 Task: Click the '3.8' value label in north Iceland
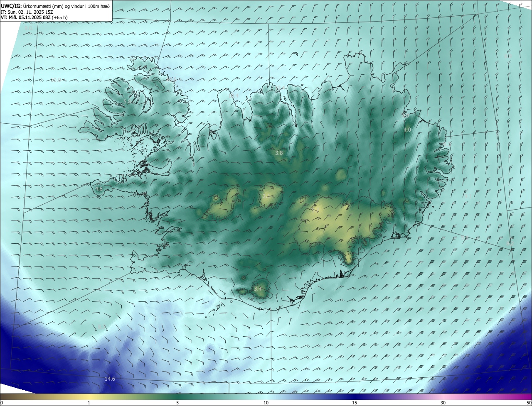click(279, 153)
